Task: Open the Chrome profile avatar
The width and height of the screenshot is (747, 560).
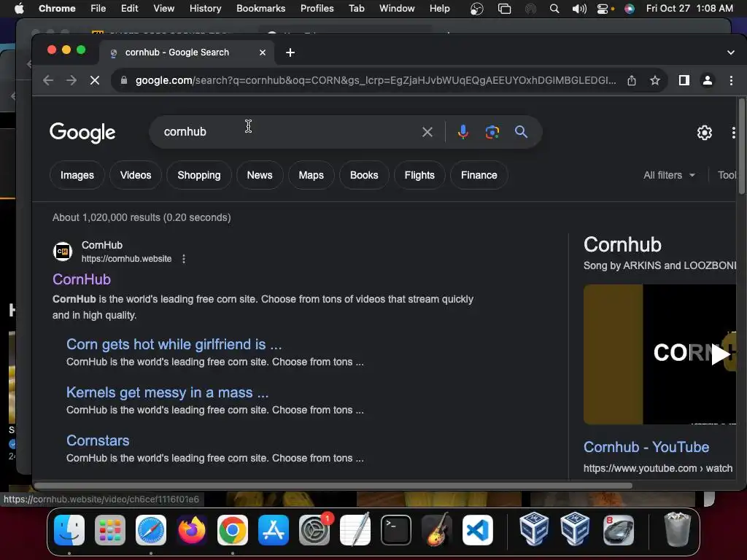Action: tap(708, 80)
